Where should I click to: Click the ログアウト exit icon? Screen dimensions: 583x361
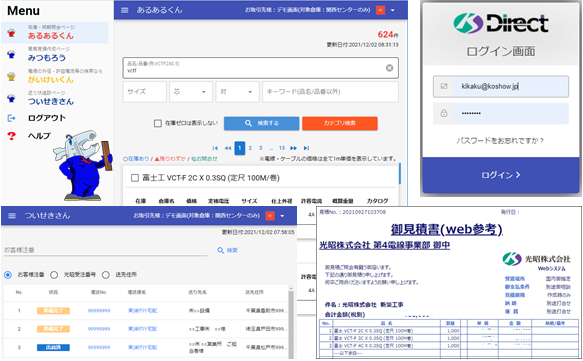click(x=12, y=118)
